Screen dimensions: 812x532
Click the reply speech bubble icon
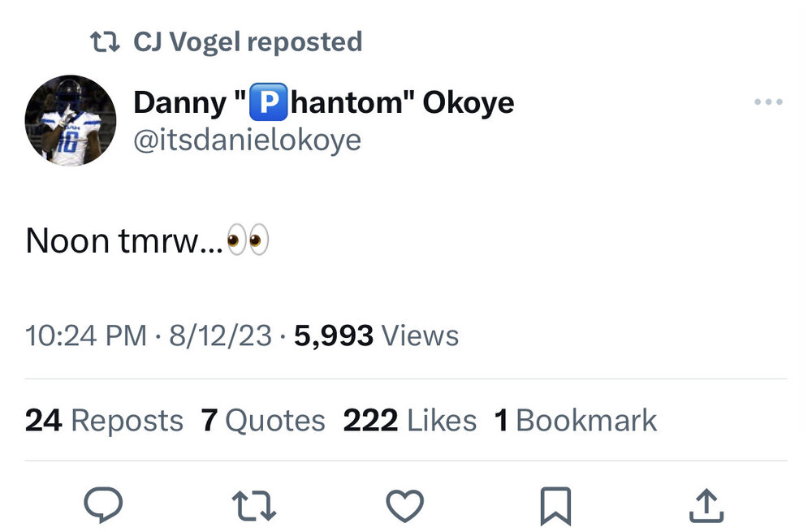103,505
